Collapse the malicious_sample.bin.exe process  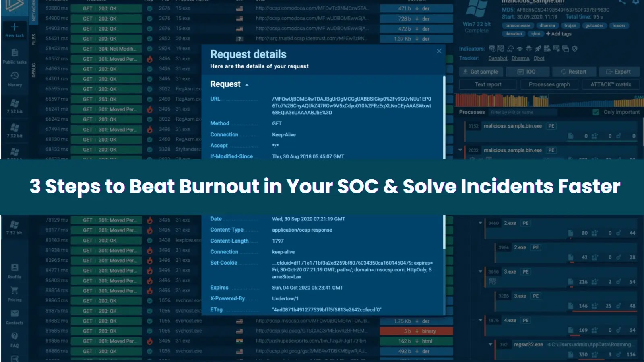[x=461, y=150]
